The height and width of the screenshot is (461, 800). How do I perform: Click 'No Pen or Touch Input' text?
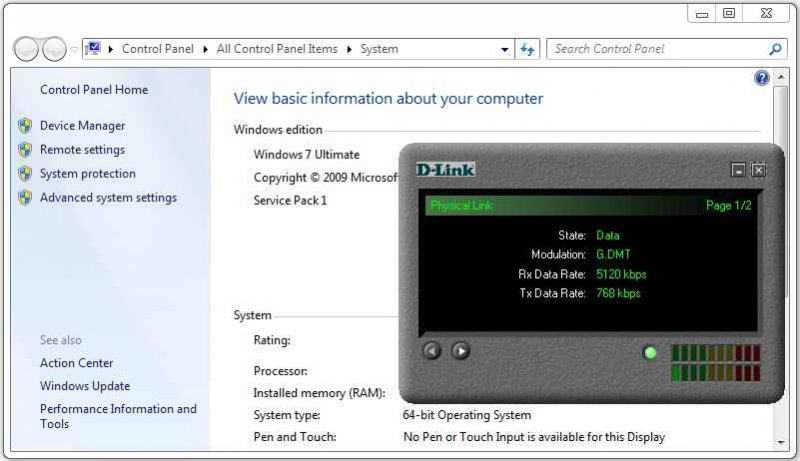pos(534,437)
